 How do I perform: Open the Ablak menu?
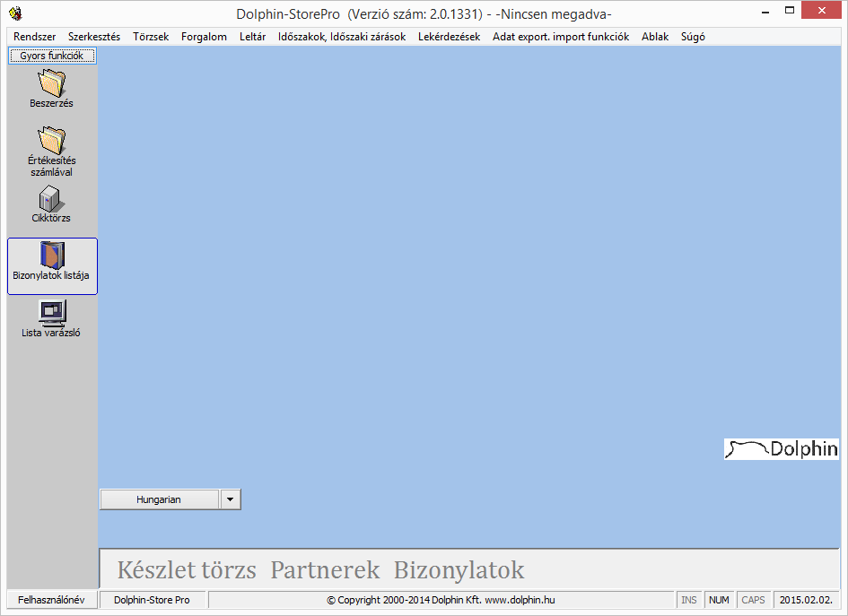[x=655, y=37]
